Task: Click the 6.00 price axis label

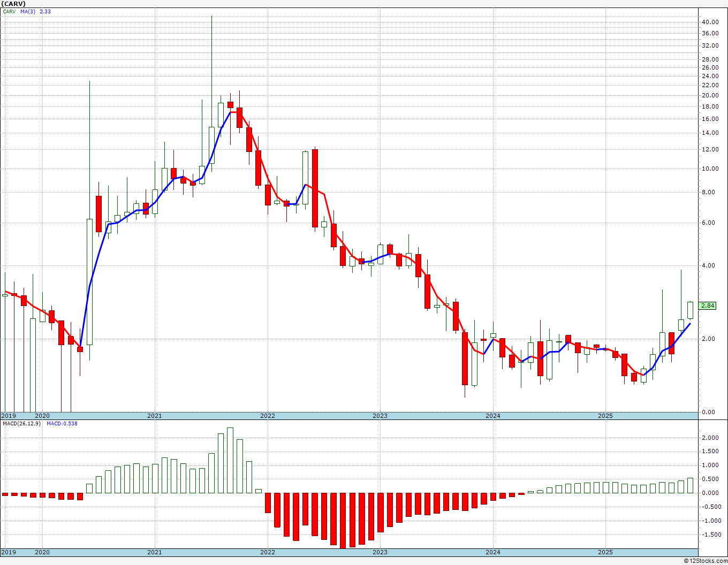Action: pos(708,223)
